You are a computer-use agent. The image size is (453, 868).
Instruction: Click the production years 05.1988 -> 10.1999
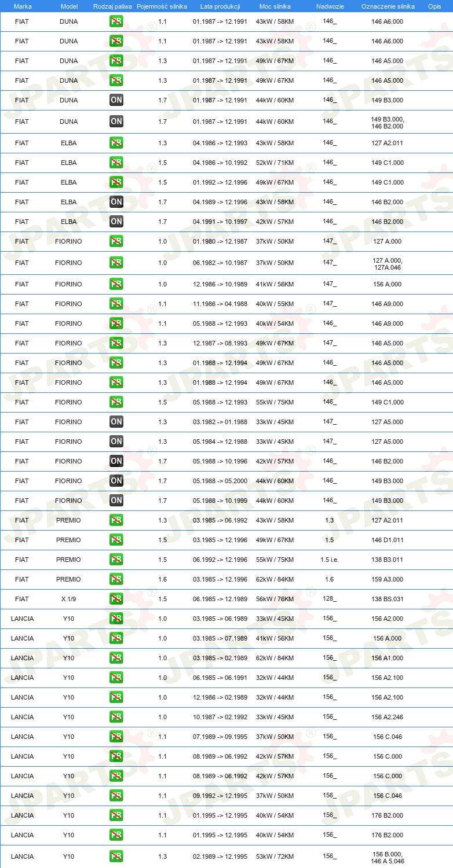coord(220,501)
